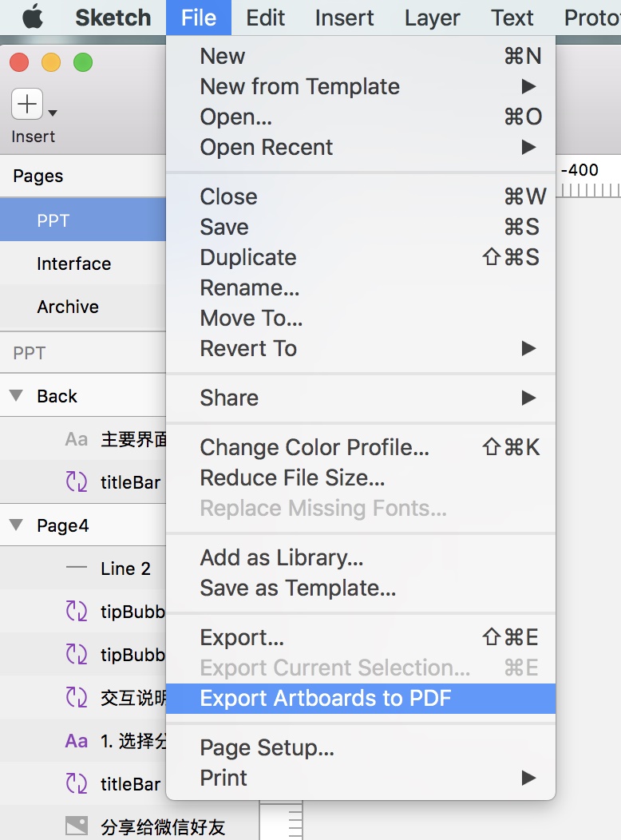
Task: Click the image icon beside 分享给微信好友 layer
Action: pyautogui.click(x=77, y=826)
